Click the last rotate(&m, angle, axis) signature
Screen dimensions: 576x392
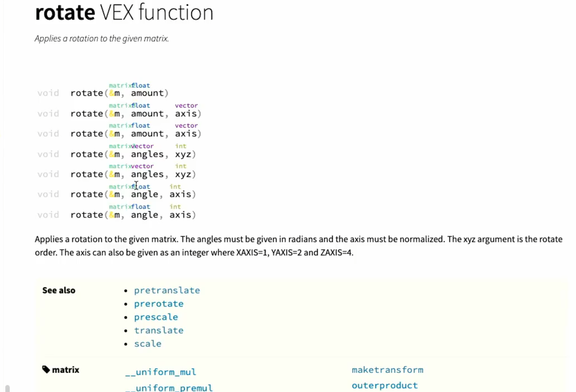(x=133, y=215)
